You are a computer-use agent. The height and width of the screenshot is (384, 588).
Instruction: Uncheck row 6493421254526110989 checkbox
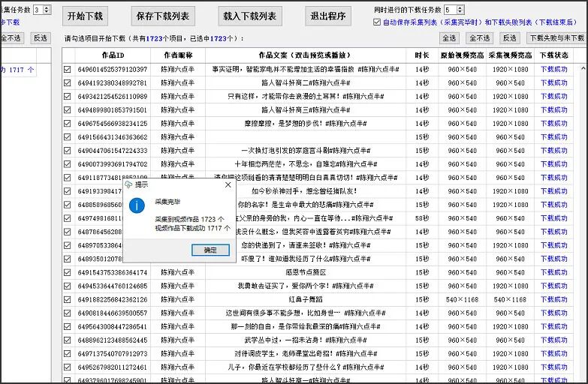coord(68,96)
